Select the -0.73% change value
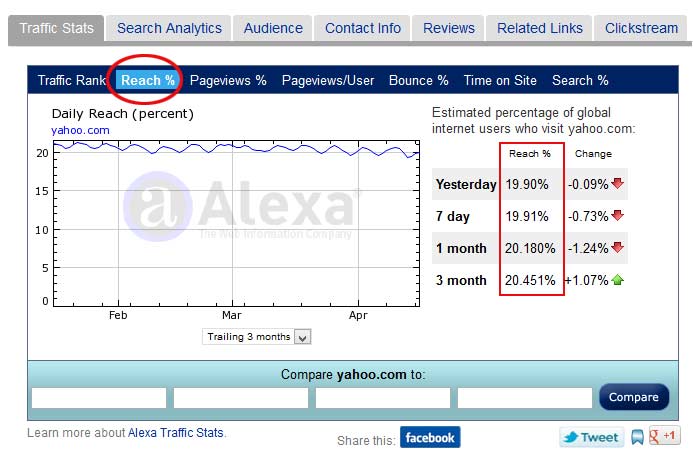The width and height of the screenshot is (693, 457). (588, 216)
